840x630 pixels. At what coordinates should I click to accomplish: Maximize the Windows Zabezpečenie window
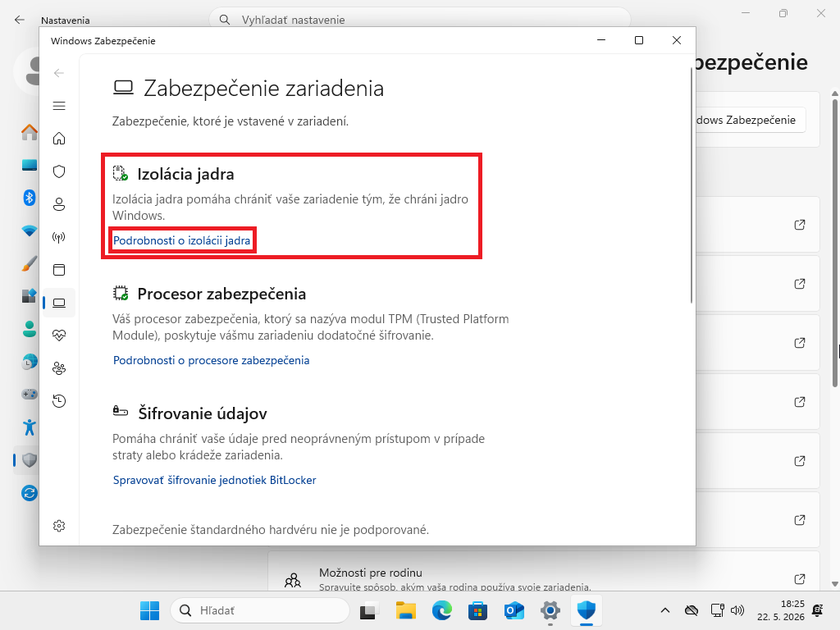(x=638, y=40)
